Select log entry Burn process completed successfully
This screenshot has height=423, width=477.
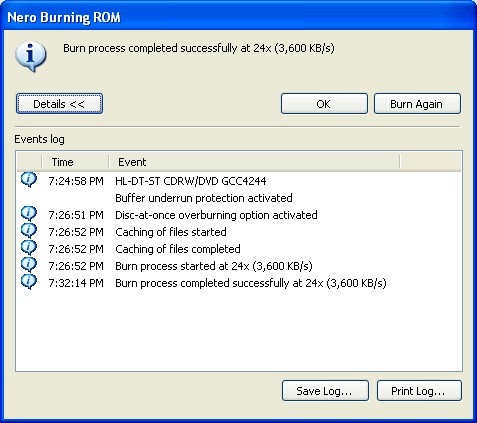(251, 283)
